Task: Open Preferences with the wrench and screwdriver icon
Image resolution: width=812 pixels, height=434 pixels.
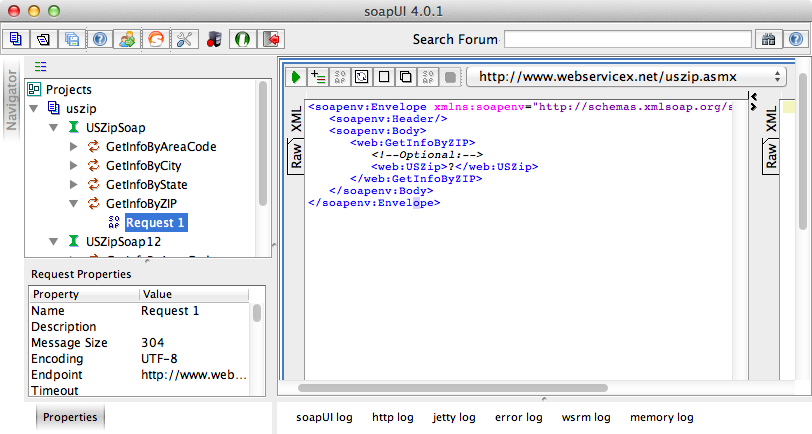Action: coord(184,39)
